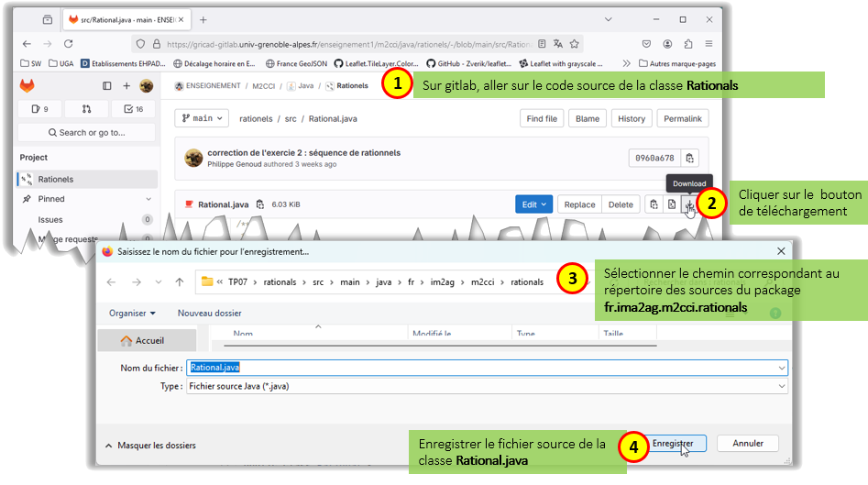Open the Firefox hamburger menu
Image resolution: width=868 pixels, height=485 pixels.
(x=709, y=44)
